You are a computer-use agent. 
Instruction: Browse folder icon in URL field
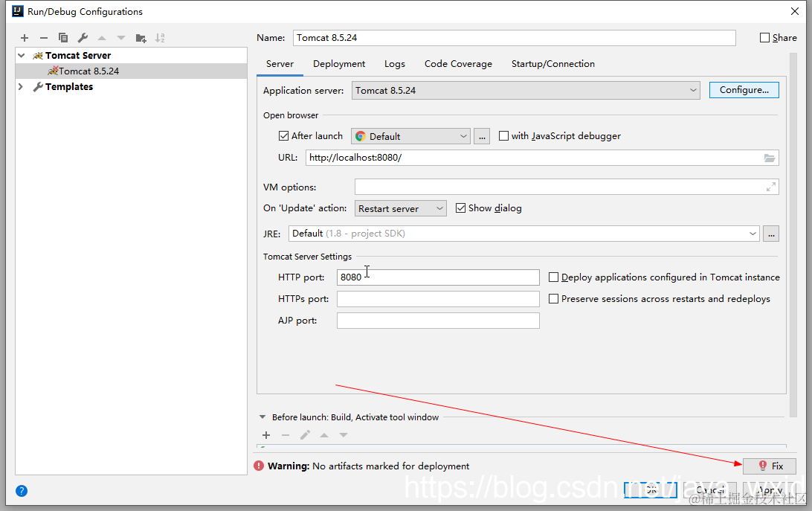(x=770, y=158)
